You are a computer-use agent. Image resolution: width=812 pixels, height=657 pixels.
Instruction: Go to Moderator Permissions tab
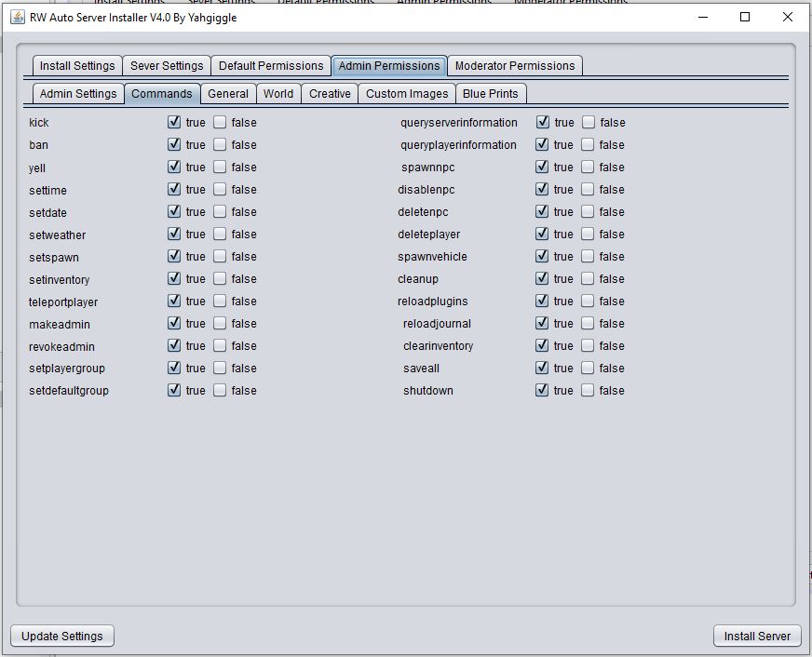click(x=514, y=66)
